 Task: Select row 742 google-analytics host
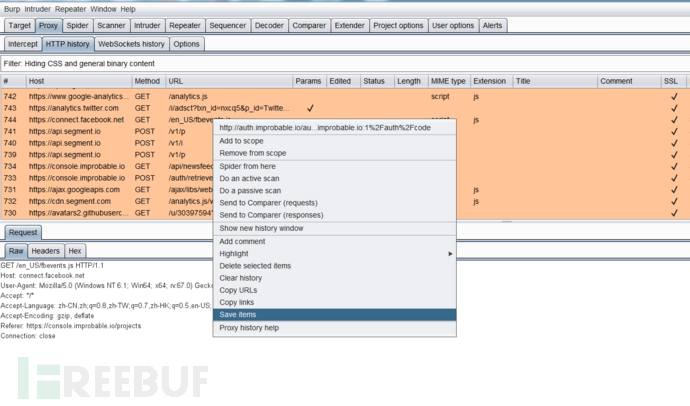[79, 96]
